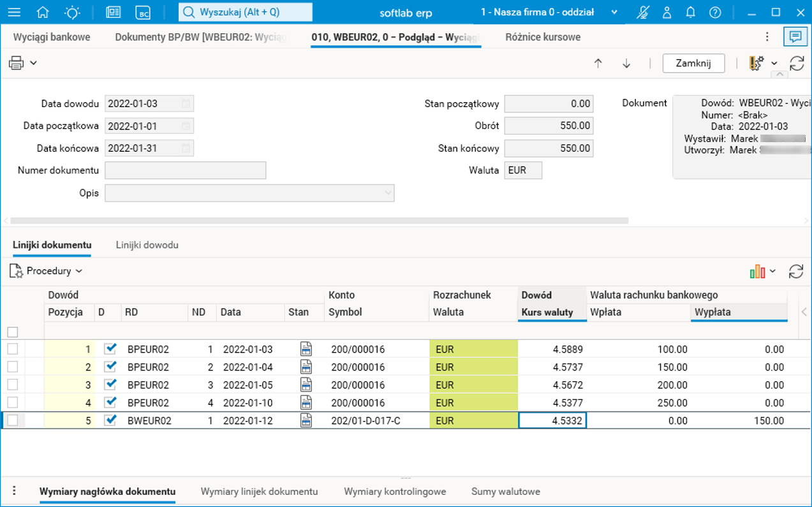This screenshot has height=507, width=812.
Task: Click the search field Wyszukaj
Action: click(x=246, y=12)
